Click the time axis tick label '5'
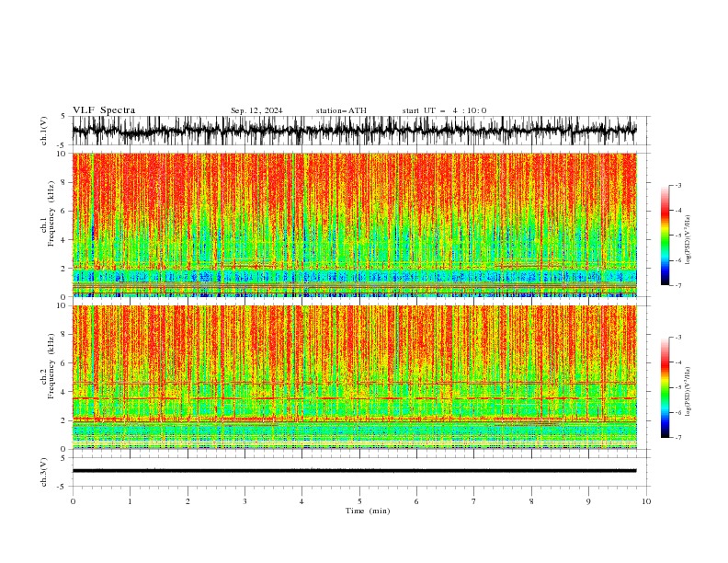Viewport: 728px width, 563px height. [x=359, y=501]
